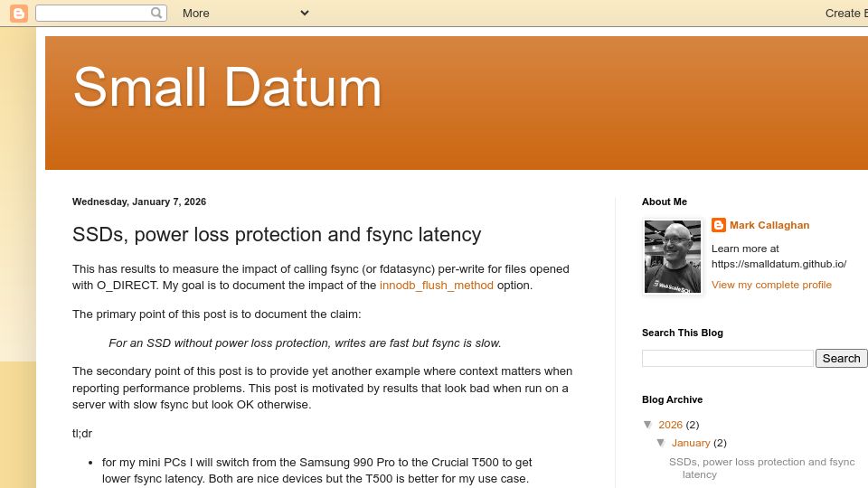Open the post title about fsync latency
The width and height of the screenshot is (868, 488).
[277, 235]
